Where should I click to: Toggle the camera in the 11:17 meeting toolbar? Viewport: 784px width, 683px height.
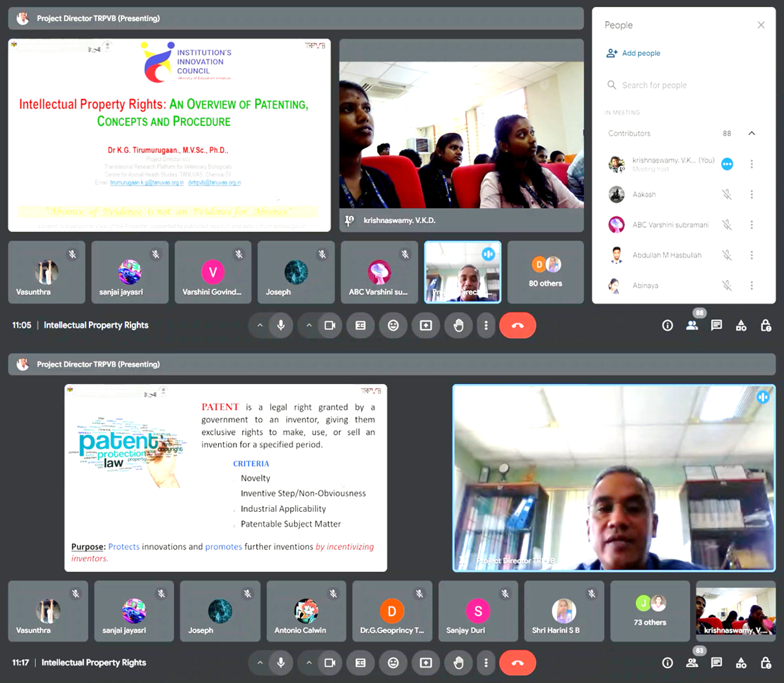coord(330,663)
